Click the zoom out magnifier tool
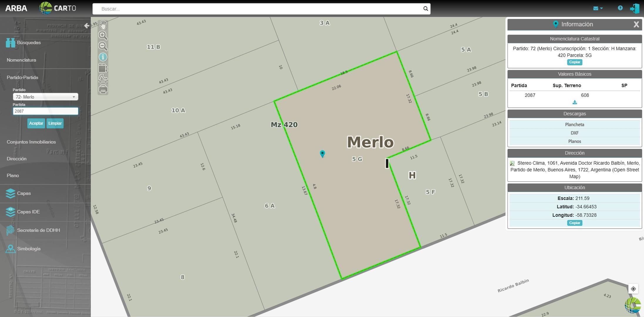The image size is (644, 317). (103, 46)
